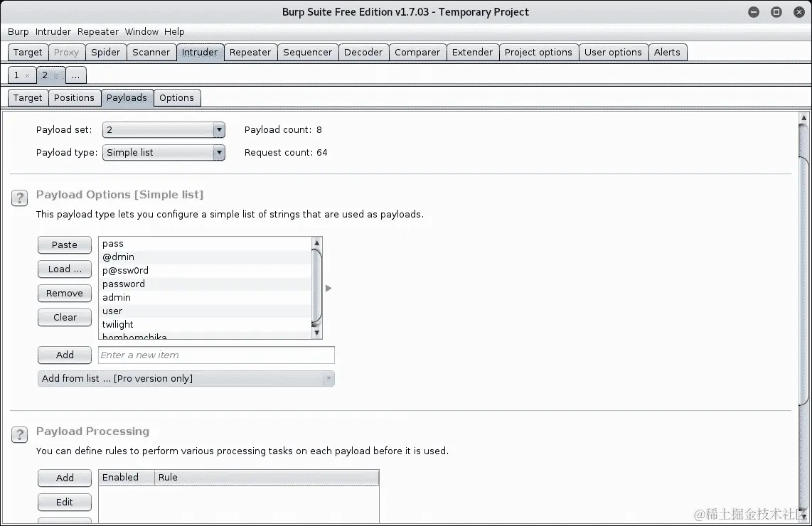Open the User options tab

(x=613, y=53)
